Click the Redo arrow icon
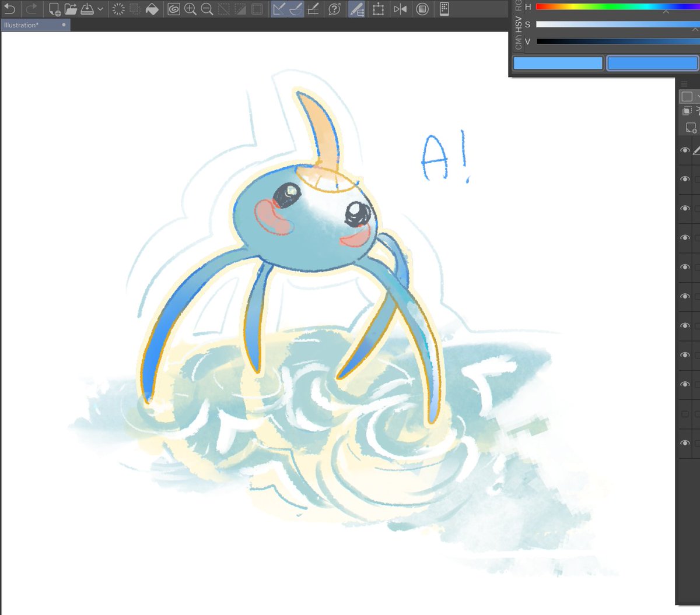Image resolution: width=700 pixels, height=615 pixels. (x=32, y=9)
